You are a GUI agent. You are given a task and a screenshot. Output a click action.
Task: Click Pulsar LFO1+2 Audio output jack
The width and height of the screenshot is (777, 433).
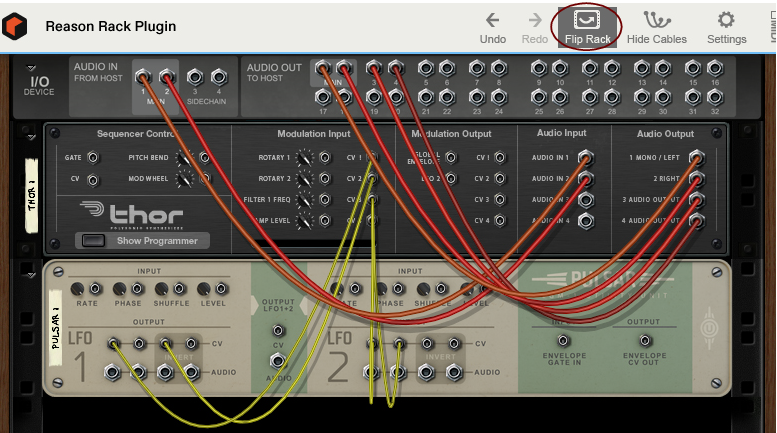click(278, 361)
